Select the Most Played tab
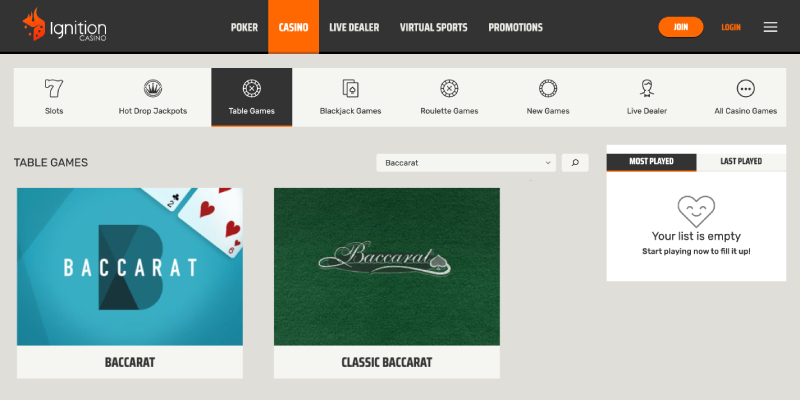The image size is (800, 400). coord(651,162)
